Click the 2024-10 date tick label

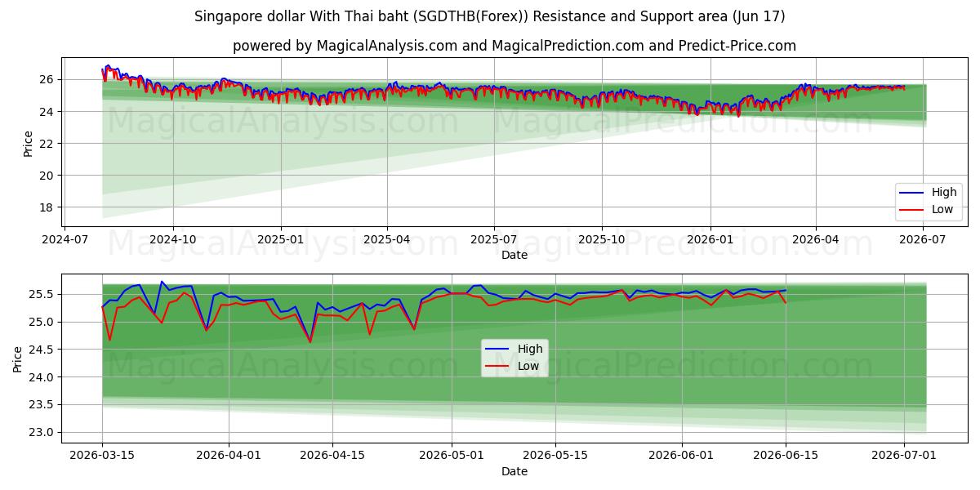click(x=173, y=239)
